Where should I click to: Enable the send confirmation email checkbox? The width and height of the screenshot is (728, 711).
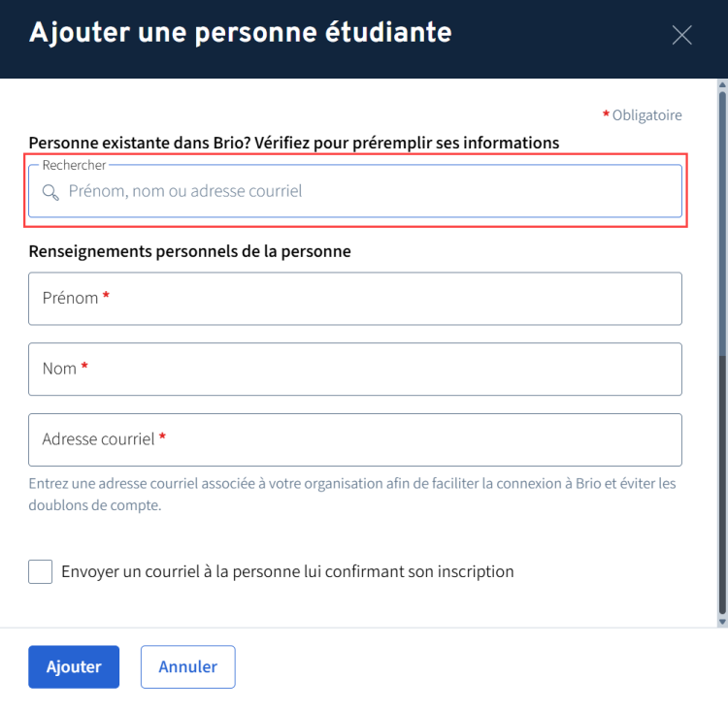tap(41, 571)
